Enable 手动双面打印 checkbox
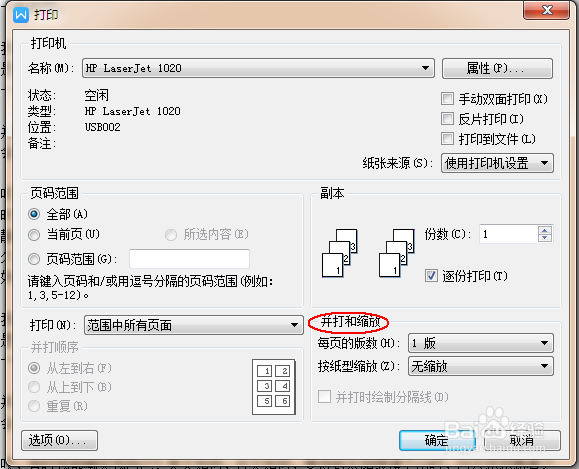This screenshot has height=469, width=579. (x=448, y=99)
